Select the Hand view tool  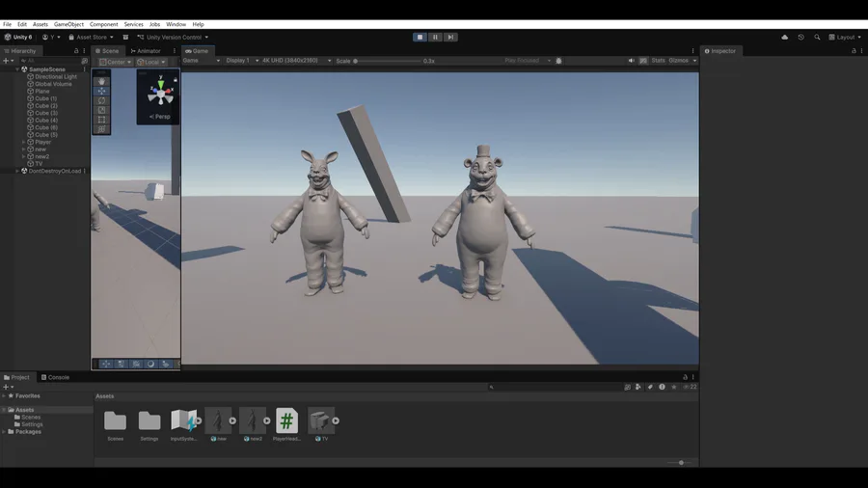pos(101,81)
